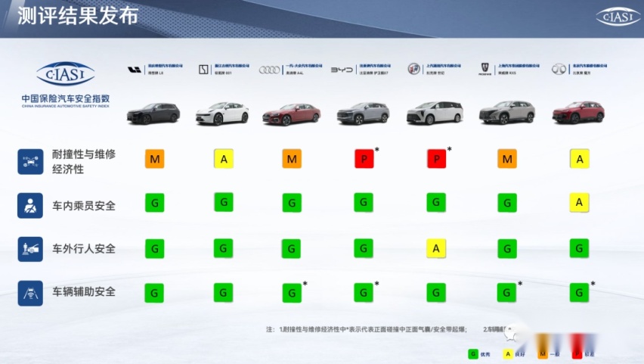Click BYD's G badge for 车内乘员安全
This screenshot has height=364, width=644.
pyautogui.click(x=364, y=202)
